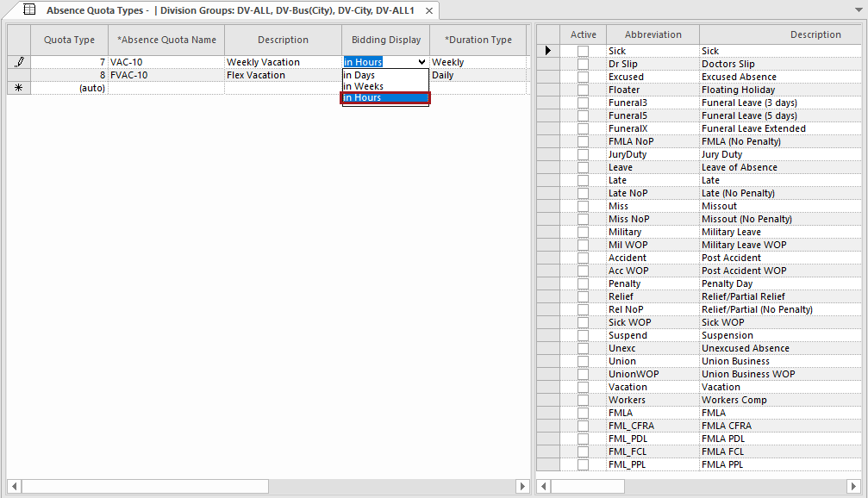Click the right scroll arrow on the left datasheet scrollbar

(523, 487)
